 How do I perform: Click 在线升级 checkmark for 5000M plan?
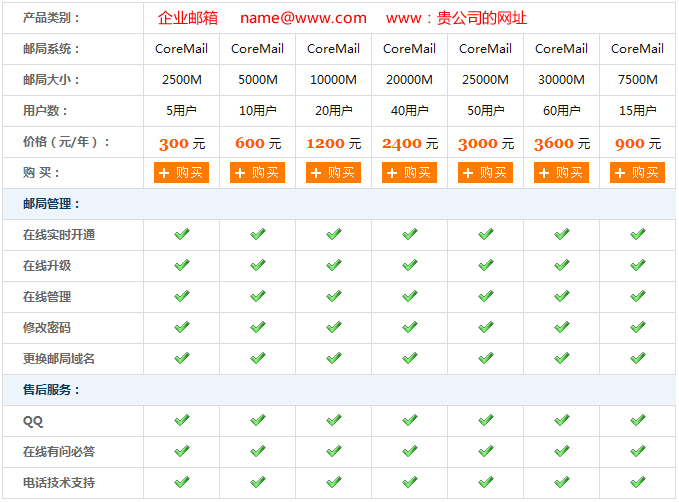(258, 265)
